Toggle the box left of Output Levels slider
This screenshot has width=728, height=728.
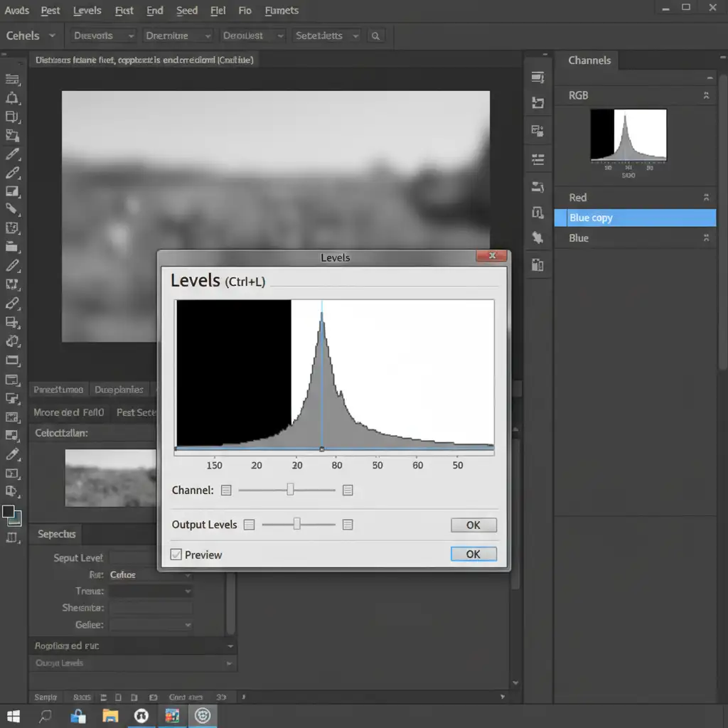click(249, 525)
